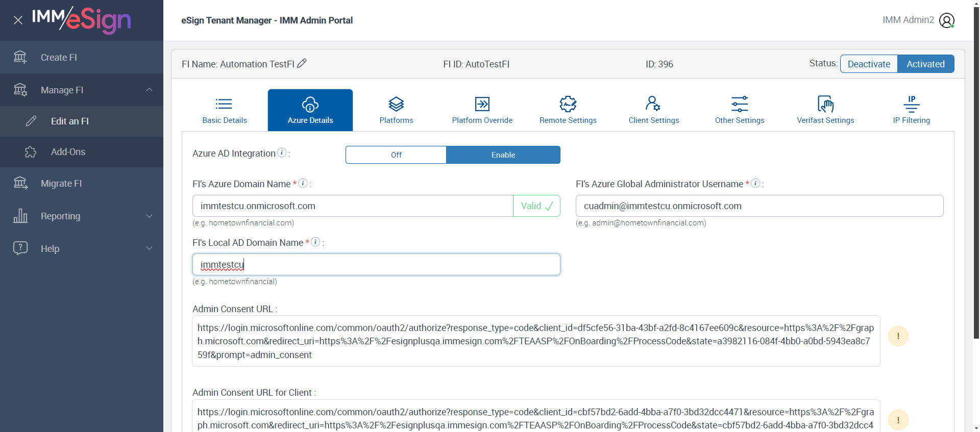Click the Platforms layers icon

397,104
